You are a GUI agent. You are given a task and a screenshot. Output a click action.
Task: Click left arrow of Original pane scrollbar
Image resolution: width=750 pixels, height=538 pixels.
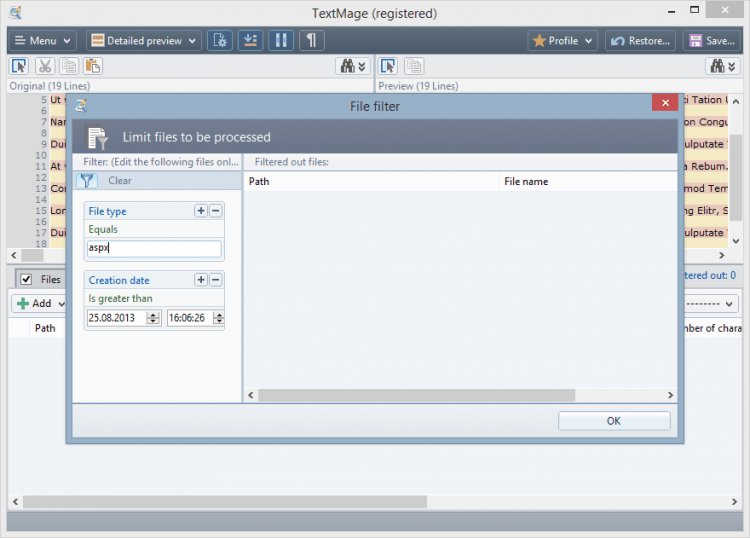[x=14, y=255]
